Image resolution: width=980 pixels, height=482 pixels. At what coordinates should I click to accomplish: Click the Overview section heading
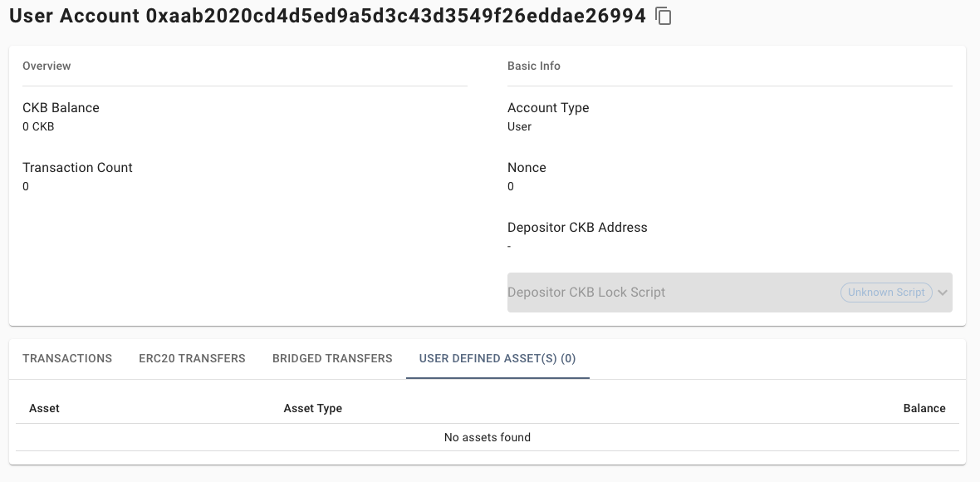click(x=47, y=66)
